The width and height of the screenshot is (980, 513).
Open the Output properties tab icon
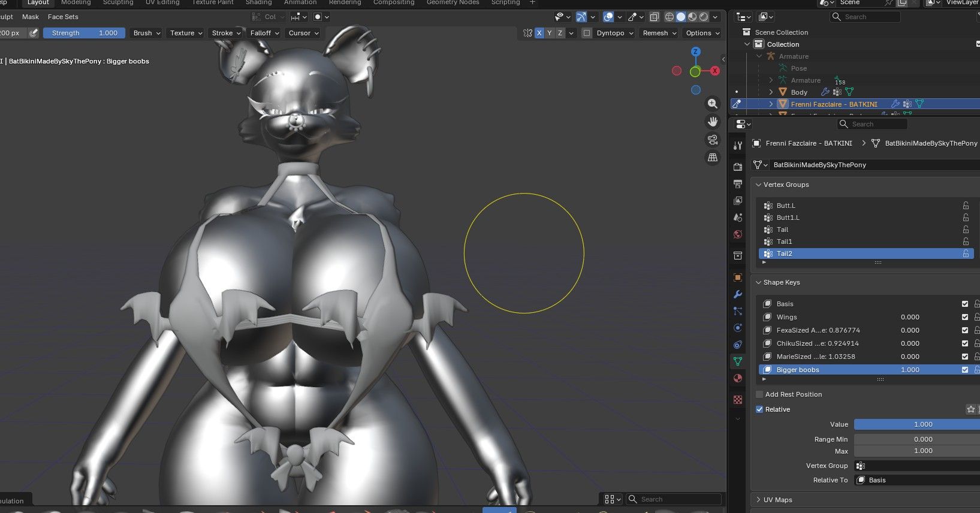click(738, 183)
